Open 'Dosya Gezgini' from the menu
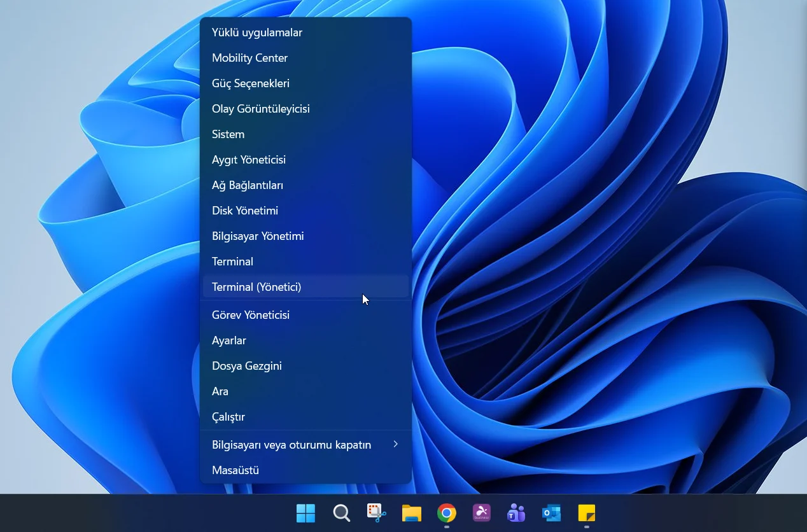 (x=306, y=366)
